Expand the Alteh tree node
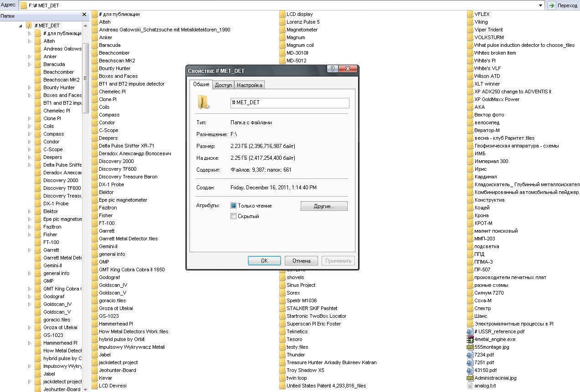The height and width of the screenshot is (392, 580). (30, 41)
